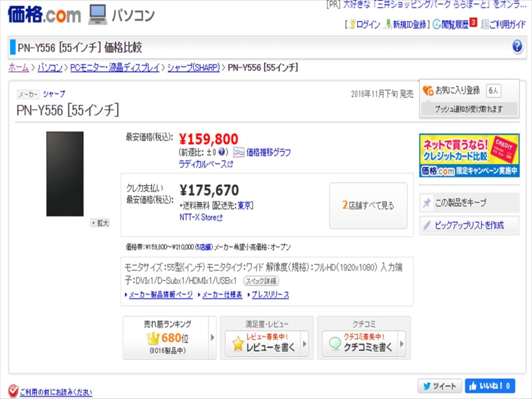
Task: Go to ホーム breadcrumb
Action: (x=18, y=68)
